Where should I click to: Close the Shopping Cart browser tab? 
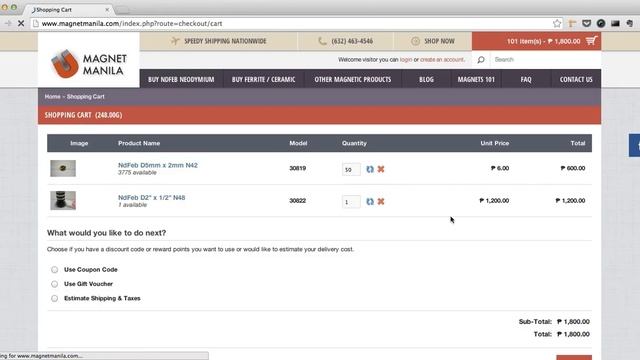tap(107, 9)
